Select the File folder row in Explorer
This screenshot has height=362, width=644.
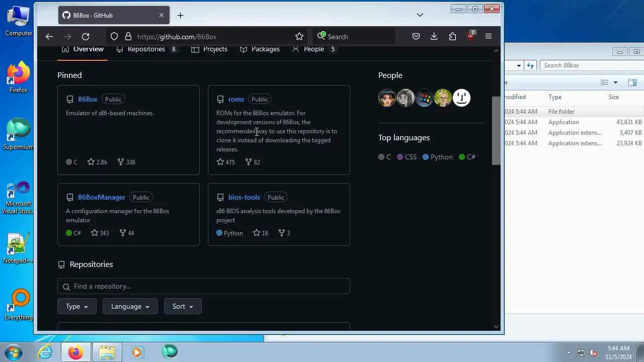575,112
